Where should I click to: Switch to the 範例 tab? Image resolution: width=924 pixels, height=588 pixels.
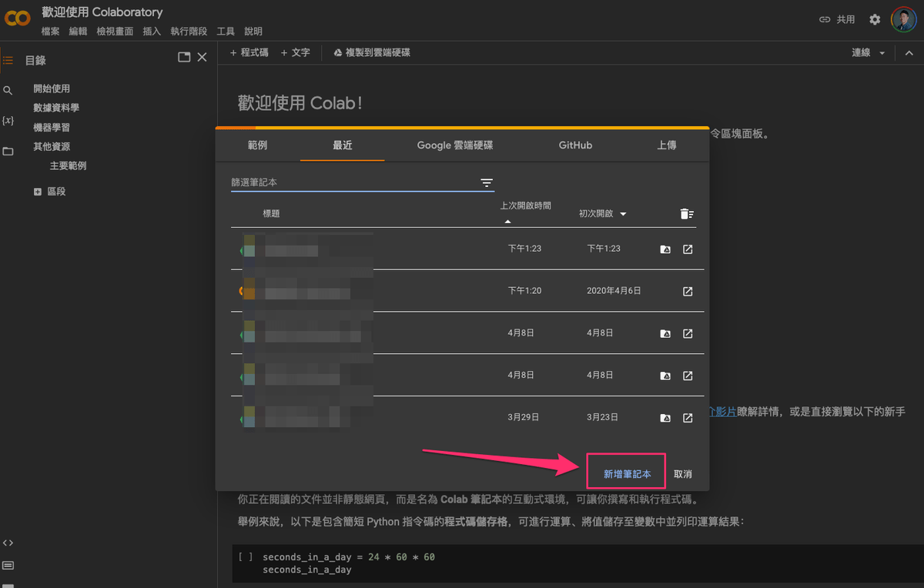(x=258, y=145)
